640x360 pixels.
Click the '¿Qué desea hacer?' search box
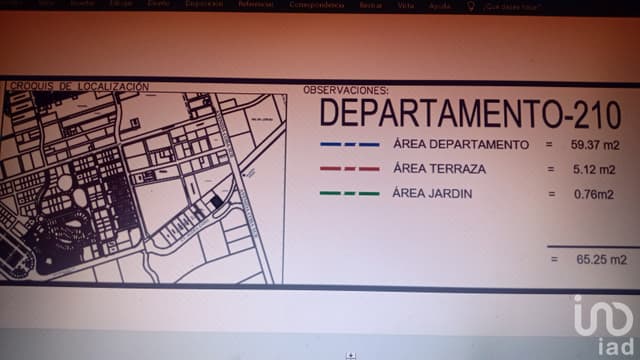coord(513,7)
